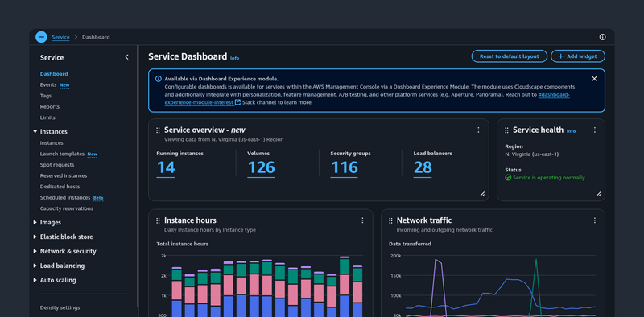Image resolution: width=644 pixels, height=317 pixels.
Task: Click the 200k axis label in Network traffic
Action: [x=395, y=256]
